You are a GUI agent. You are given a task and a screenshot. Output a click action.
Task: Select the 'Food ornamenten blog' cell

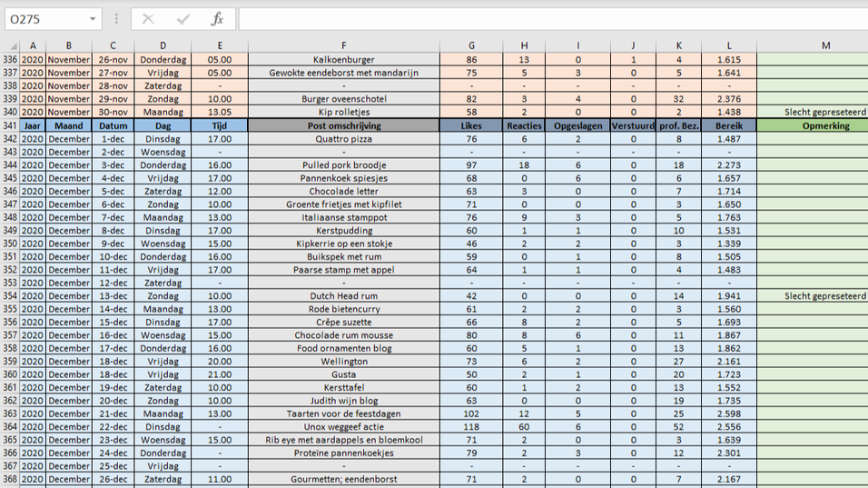(344, 348)
